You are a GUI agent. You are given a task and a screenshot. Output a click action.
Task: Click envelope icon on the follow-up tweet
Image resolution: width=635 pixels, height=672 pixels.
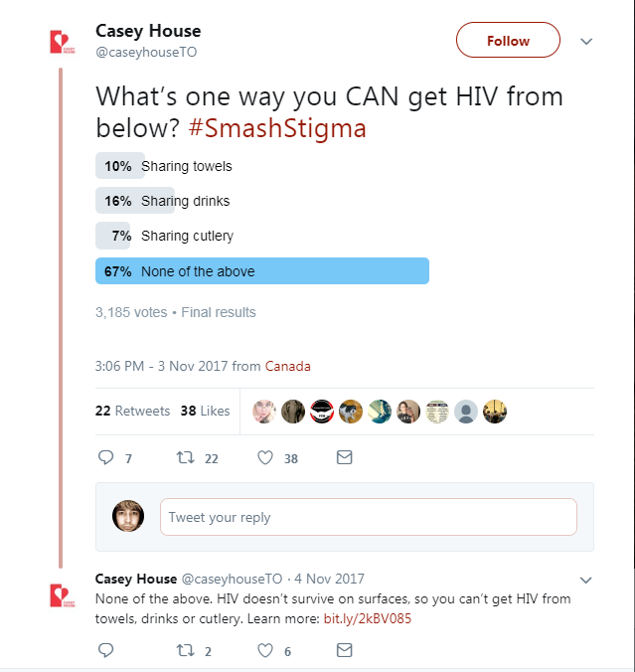tap(345, 650)
